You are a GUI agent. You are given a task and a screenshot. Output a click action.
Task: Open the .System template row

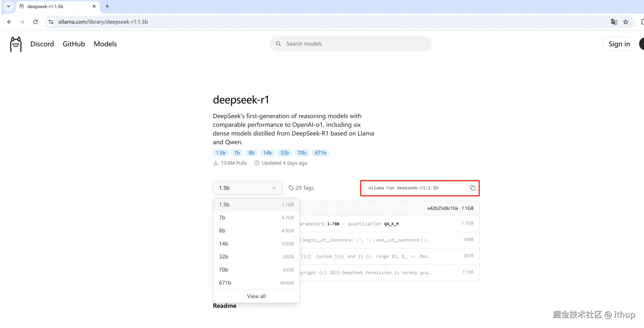pos(390,256)
